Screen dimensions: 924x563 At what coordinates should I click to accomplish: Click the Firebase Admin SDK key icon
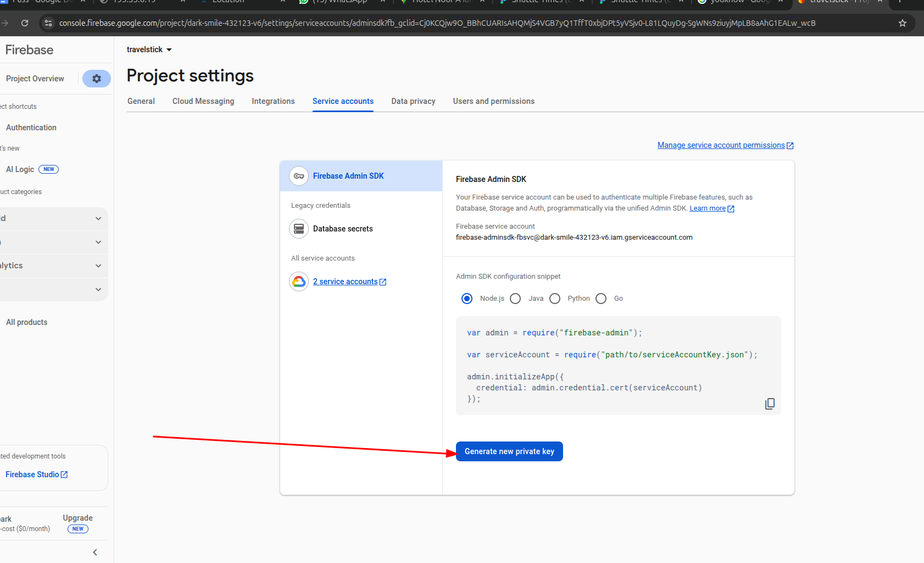(x=299, y=176)
